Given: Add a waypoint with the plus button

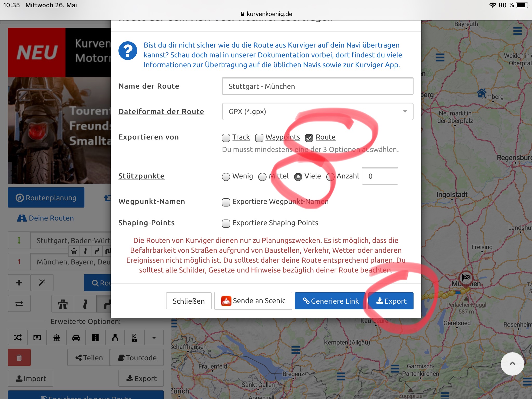Looking at the screenshot, I should point(19,283).
